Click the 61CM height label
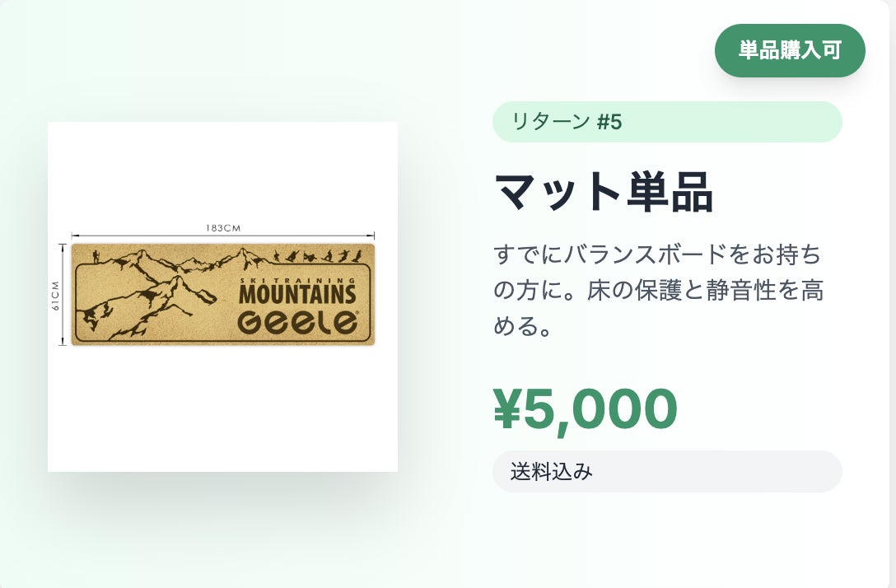Image resolution: width=896 pixels, height=588 pixels. pyautogui.click(x=56, y=295)
